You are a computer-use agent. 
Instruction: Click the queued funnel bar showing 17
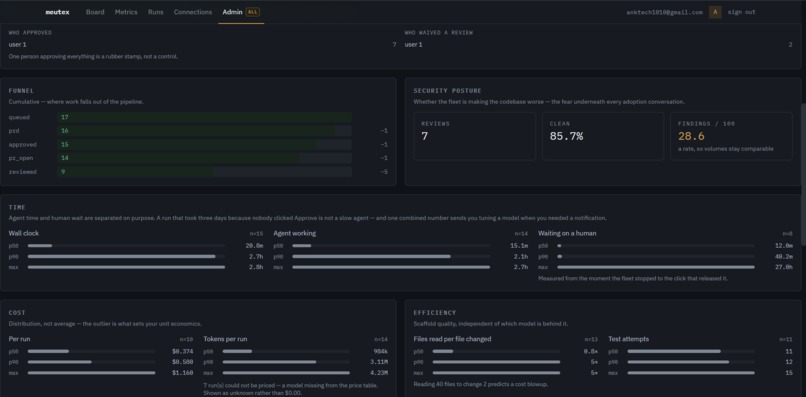click(204, 117)
